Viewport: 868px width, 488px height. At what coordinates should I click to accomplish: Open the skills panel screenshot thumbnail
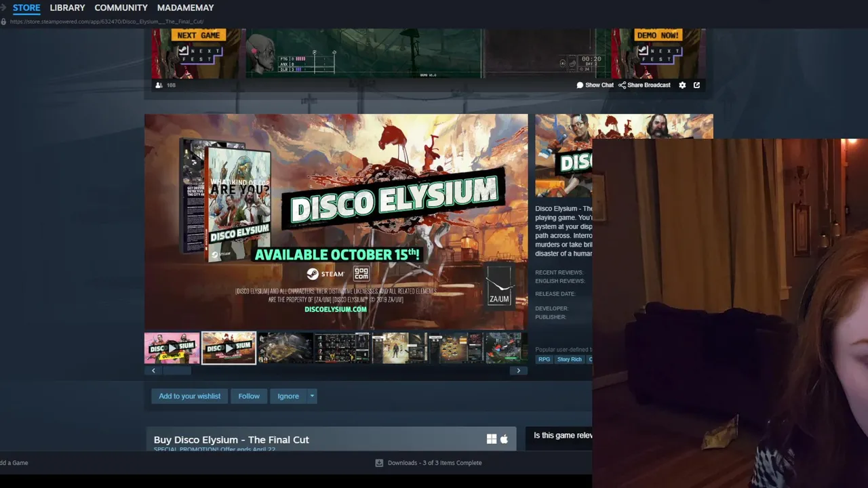[x=456, y=348]
